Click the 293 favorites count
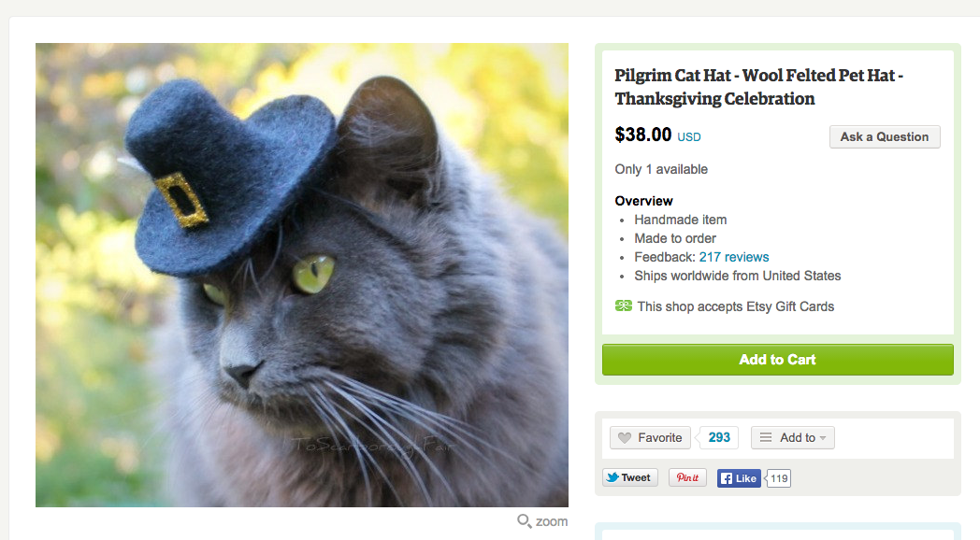Screen dimensions: 980x540 pyautogui.click(x=719, y=437)
